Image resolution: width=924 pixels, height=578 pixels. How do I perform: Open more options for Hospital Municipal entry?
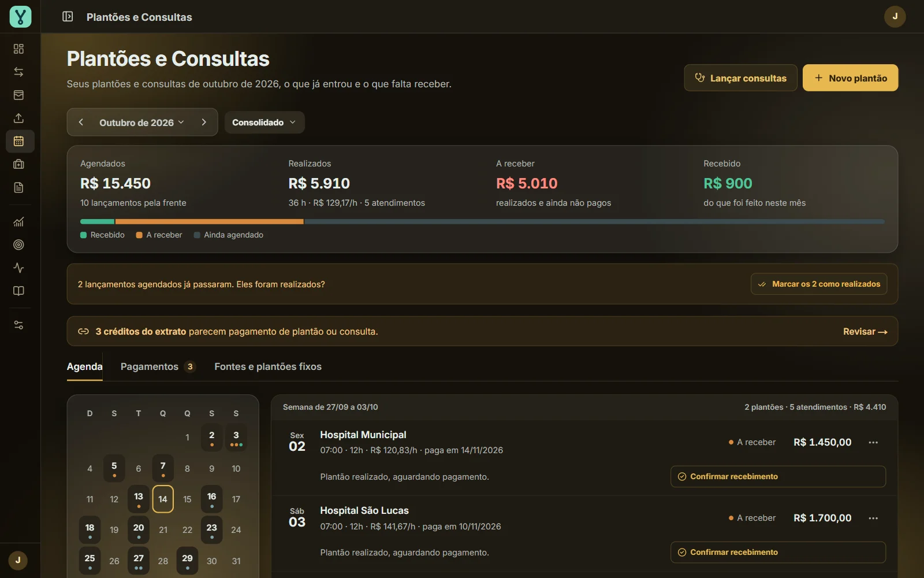[873, 442]
